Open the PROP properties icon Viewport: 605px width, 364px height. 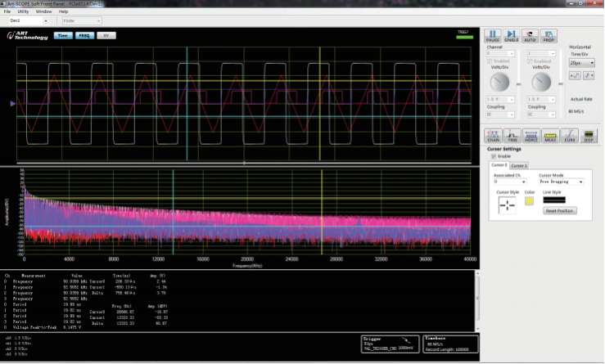coord(549,35)
